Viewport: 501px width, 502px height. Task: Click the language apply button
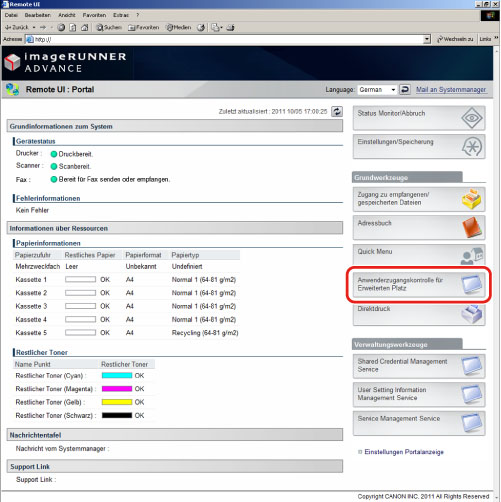pyautogui.click(x=405, y=90)
